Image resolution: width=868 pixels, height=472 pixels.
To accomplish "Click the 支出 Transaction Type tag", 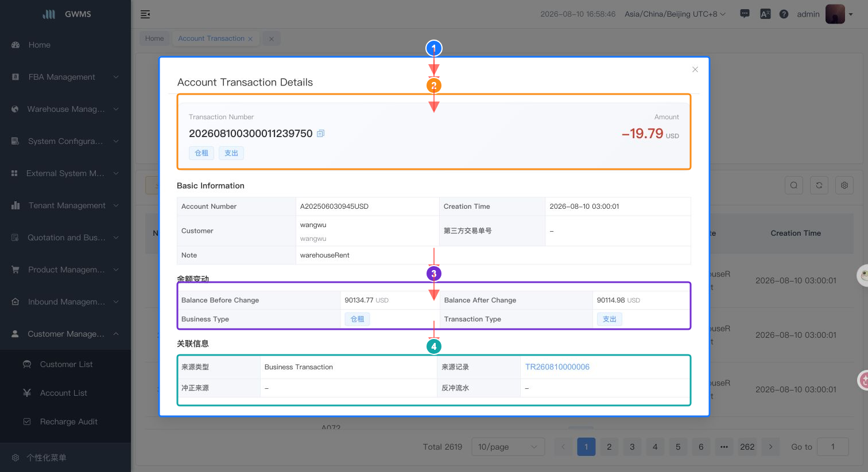I will click(x=610, y=319).
